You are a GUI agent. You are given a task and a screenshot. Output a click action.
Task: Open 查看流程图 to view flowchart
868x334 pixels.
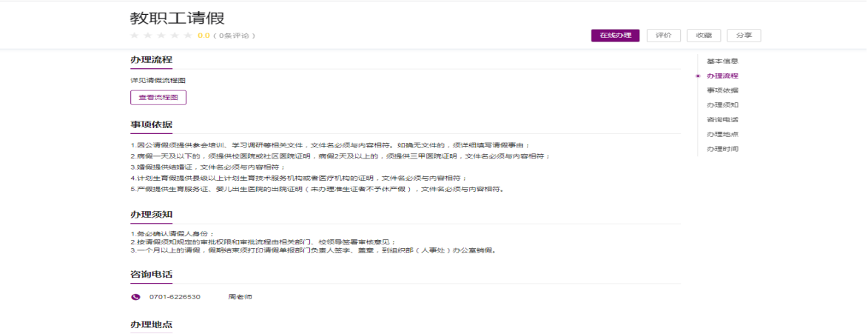[158, 98]
